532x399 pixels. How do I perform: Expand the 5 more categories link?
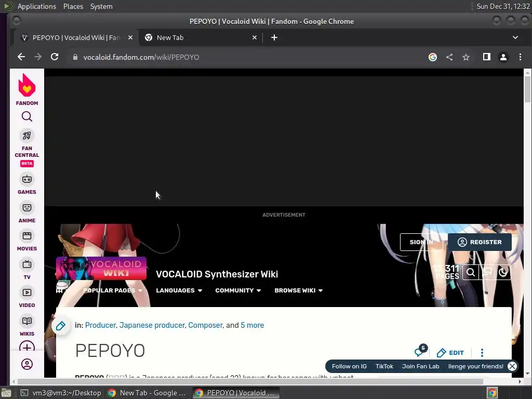(252, 325)
